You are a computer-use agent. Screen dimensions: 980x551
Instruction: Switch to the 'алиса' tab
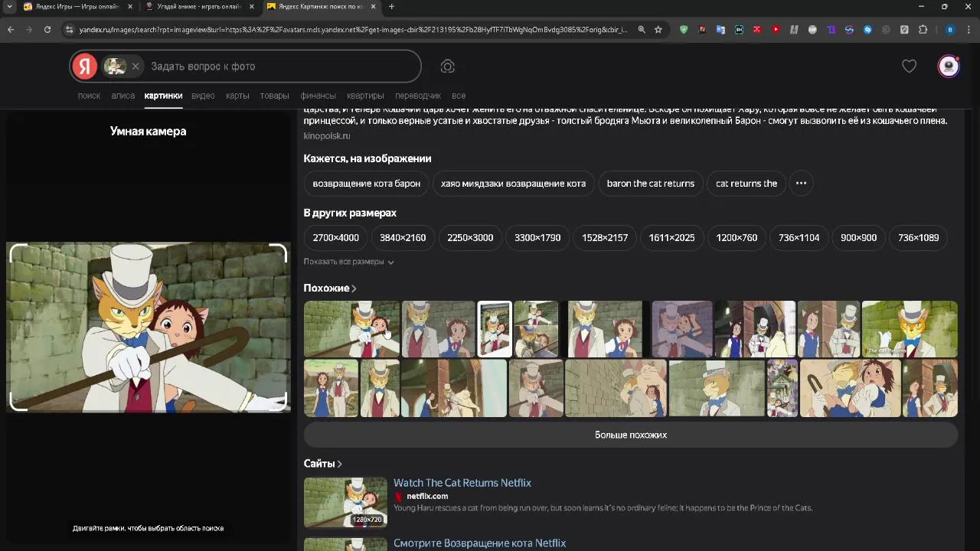tap(122, 96)
